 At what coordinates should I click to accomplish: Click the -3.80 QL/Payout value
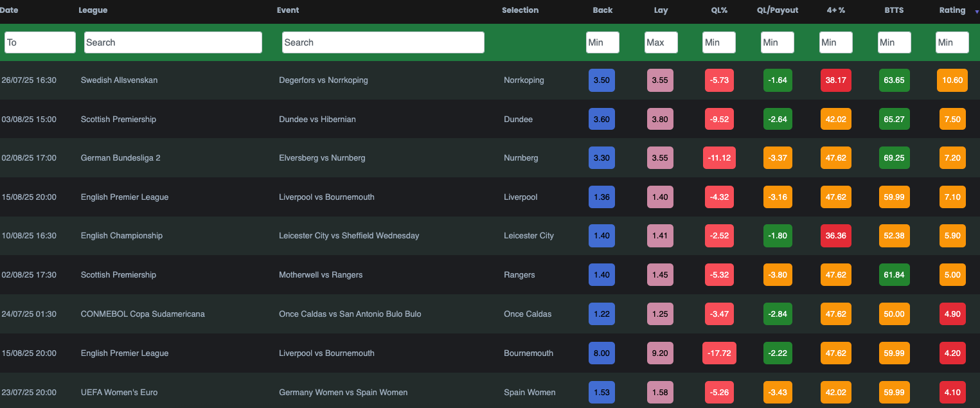(x=778, y=275)
